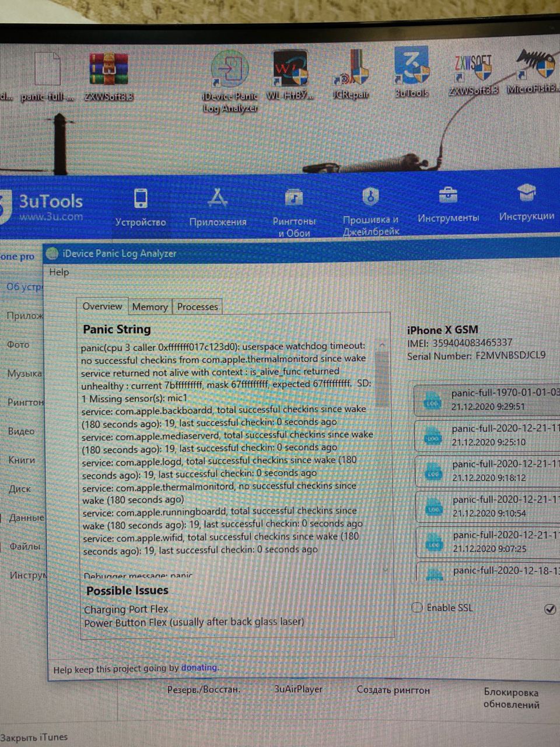Toggle the checked checkbox beside Enable SSL

[x=549, y=609]
